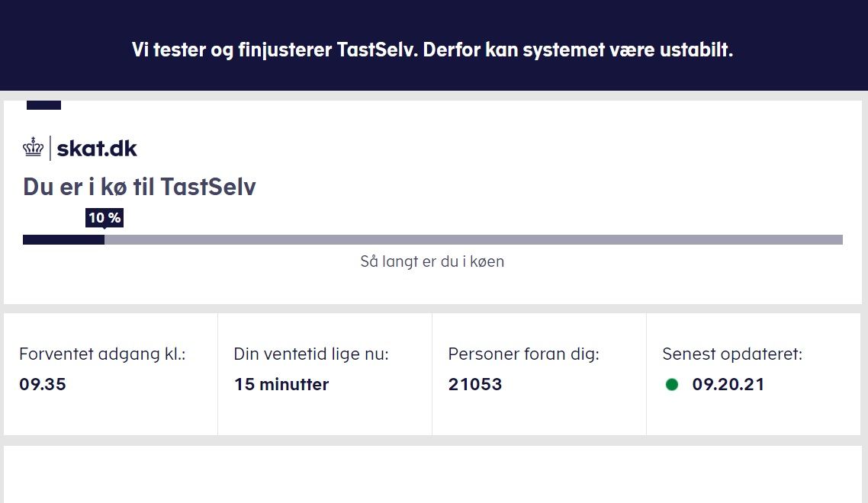The width and height of the screenshot is (868, 503).
Task: Click the small dark block above the logo
Action: pos(43,105)
